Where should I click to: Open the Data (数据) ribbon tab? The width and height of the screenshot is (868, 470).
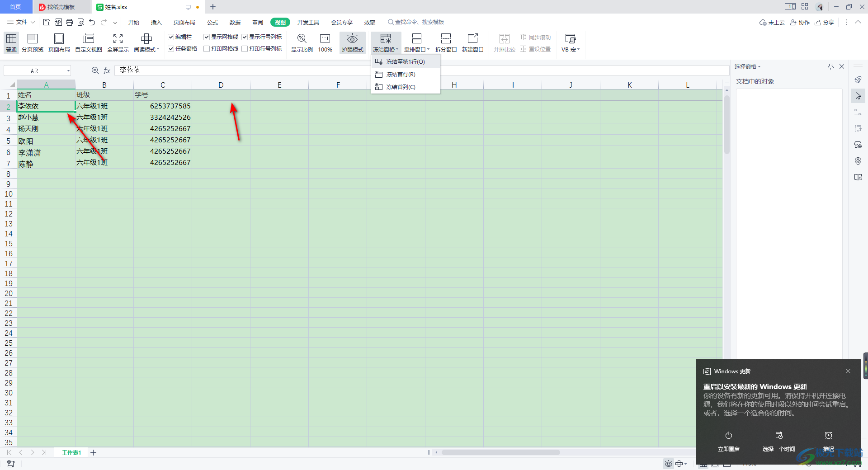coord(235,22)
